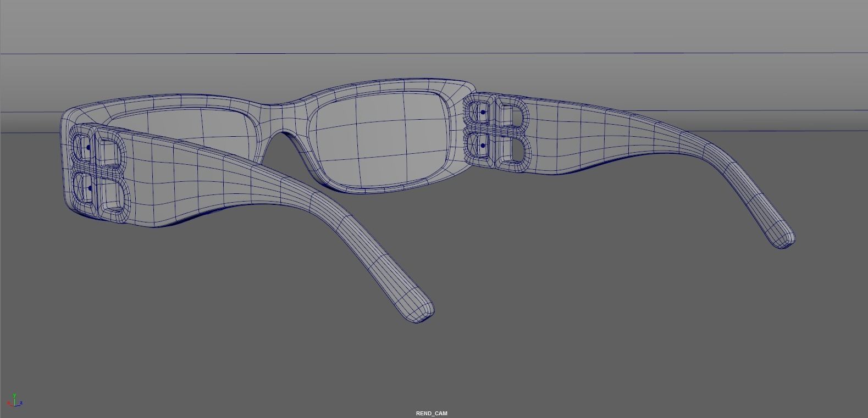Image resolution: width=868 pixels, height=418 pixels.
Task: Click the nose bridge of the glasses frame
Action: (x=282, y=118)
